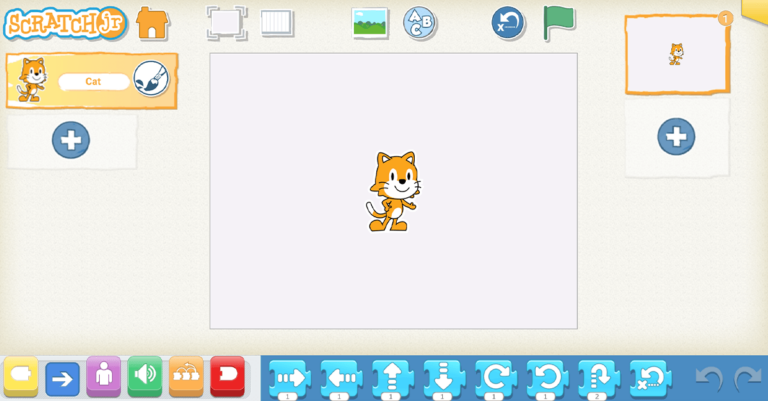Start the program with the green flag
Image resolution: width=768 pixels, height=401 pixels.
[x=559, y=23]
